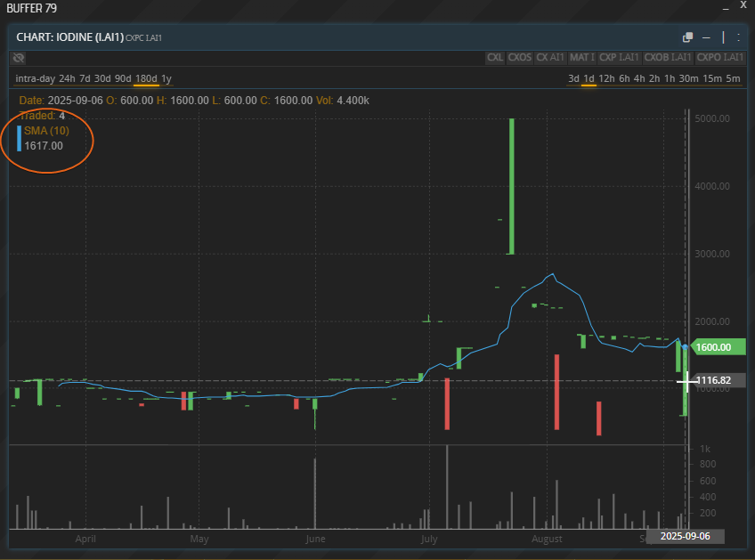Select the 1y chart range
Viewport: 755px width, 560px height.
(x=166, y=78)
